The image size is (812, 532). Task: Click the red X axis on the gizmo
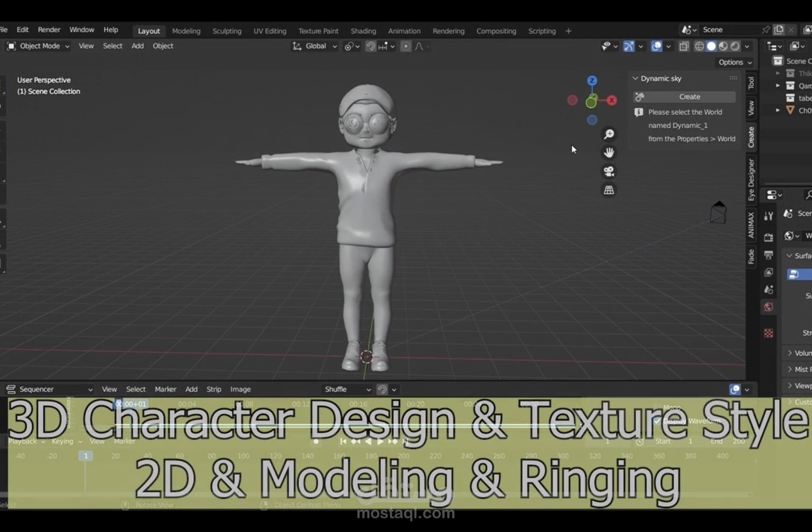pyautogui.click(x=612, y=100)
